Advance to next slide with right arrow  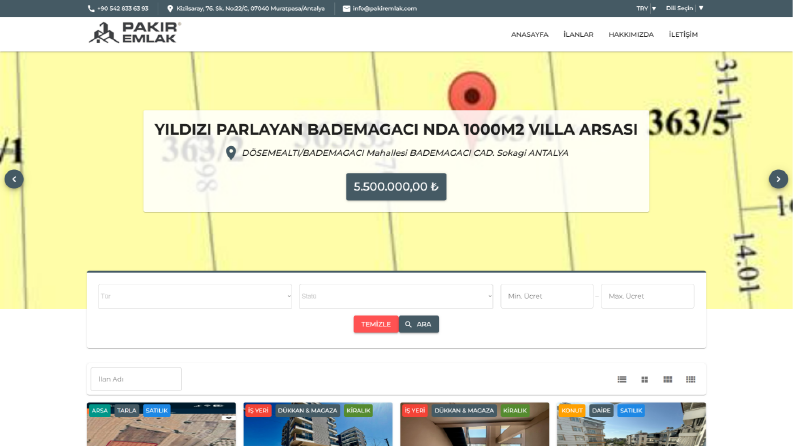click(x=778, y=179)
